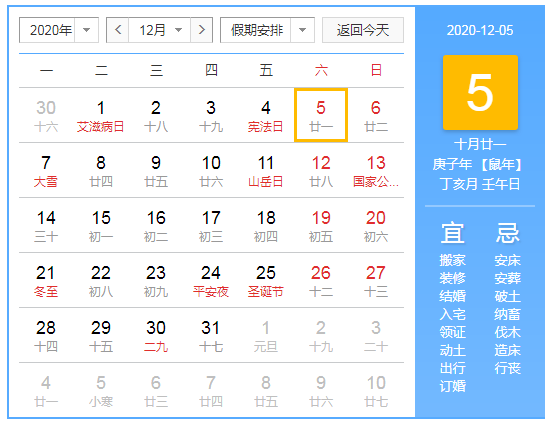Pick December 25 圣诞节
The image size is (553, 425).
coord(266,280)
